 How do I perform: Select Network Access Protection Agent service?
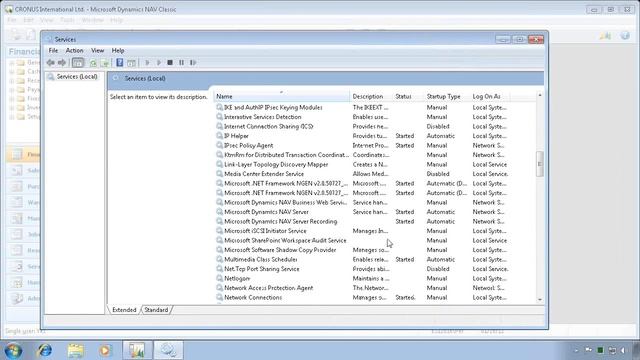tap(362, 288)
